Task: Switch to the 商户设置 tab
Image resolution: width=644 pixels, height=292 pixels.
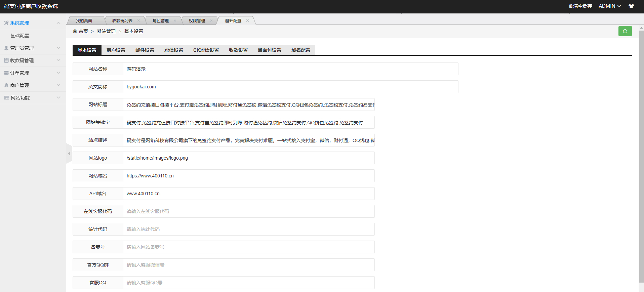Action: point(116,50)
